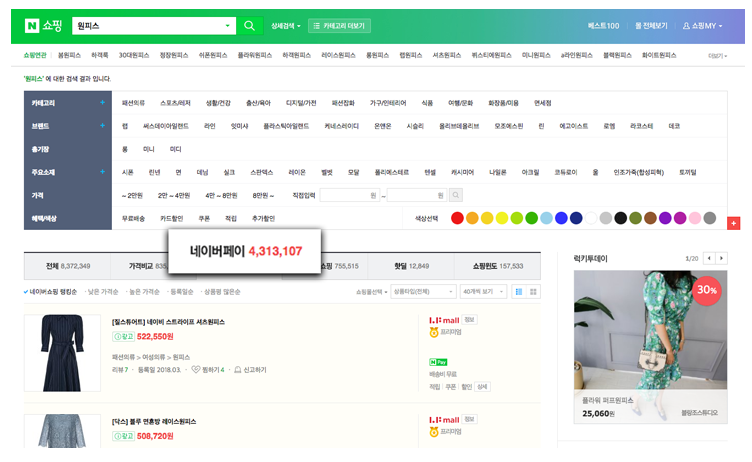The image size is (752, 462).
Task: Toggle the 카드할인 filter
Action: coord(171,218)
